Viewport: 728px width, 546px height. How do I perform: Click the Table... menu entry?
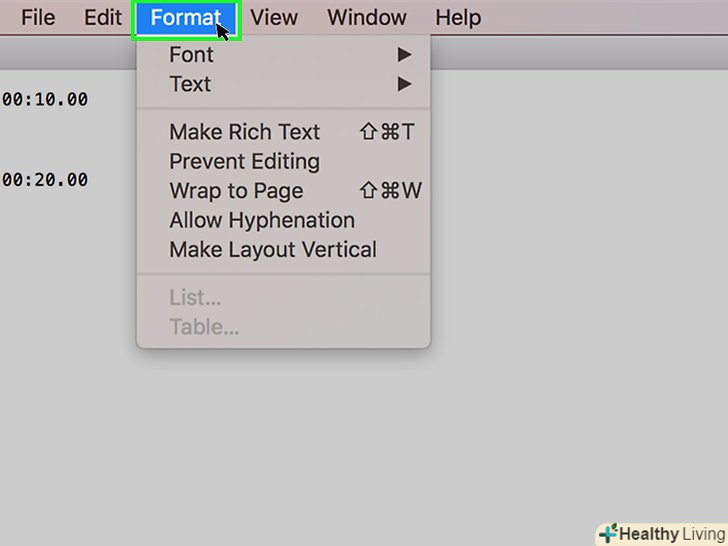point(204,327)
